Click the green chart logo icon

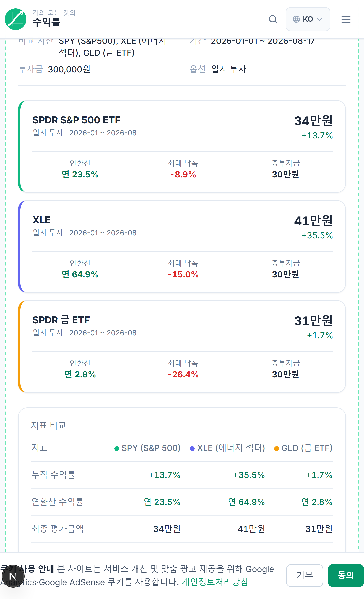(x=16, y=19)
